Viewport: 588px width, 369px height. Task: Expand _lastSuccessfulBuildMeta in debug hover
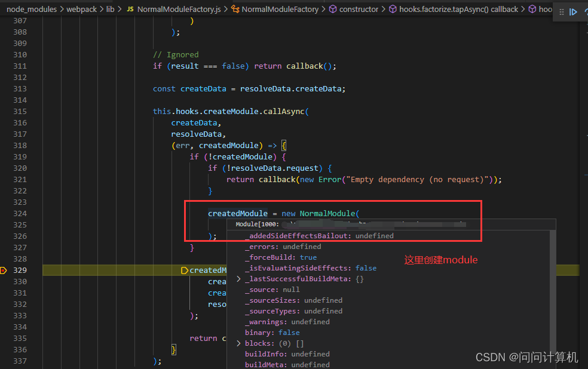tap(238, 279)
